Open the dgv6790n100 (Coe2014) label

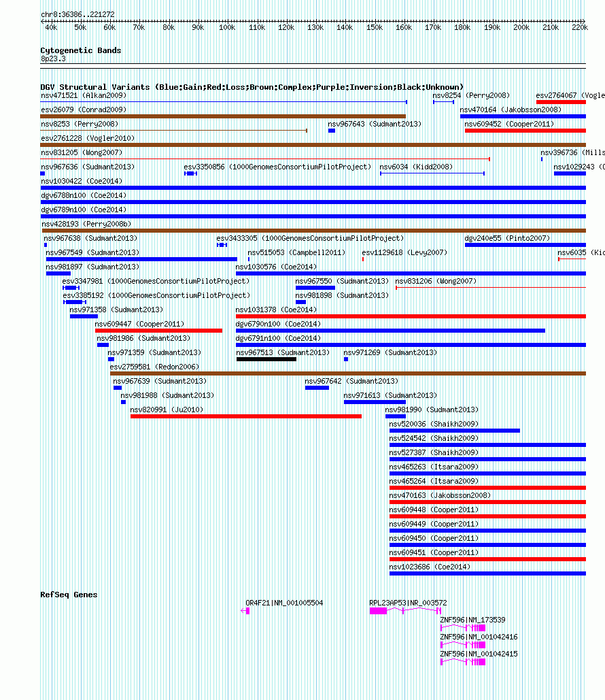point(278,324)
